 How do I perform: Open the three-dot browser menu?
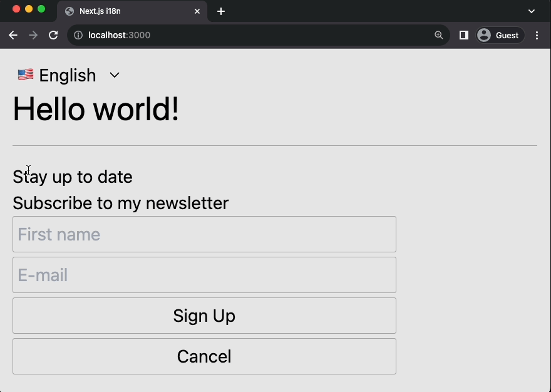(x=537, y=35)
